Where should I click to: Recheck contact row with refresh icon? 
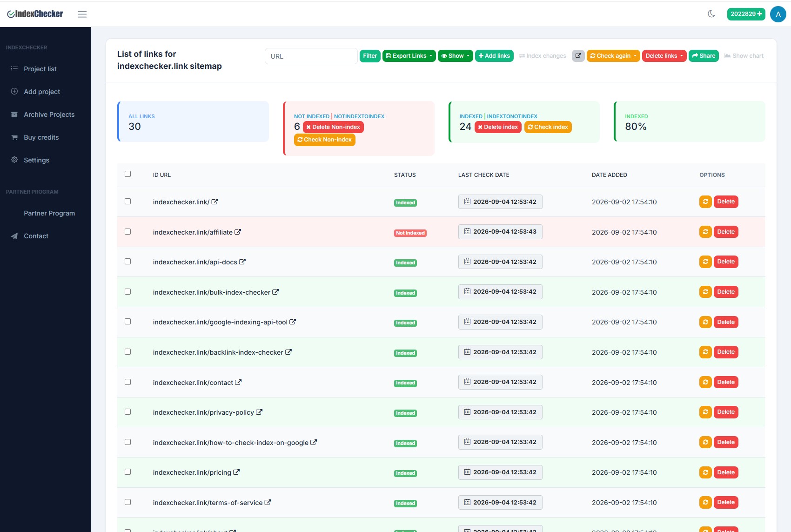click(705, 382)
